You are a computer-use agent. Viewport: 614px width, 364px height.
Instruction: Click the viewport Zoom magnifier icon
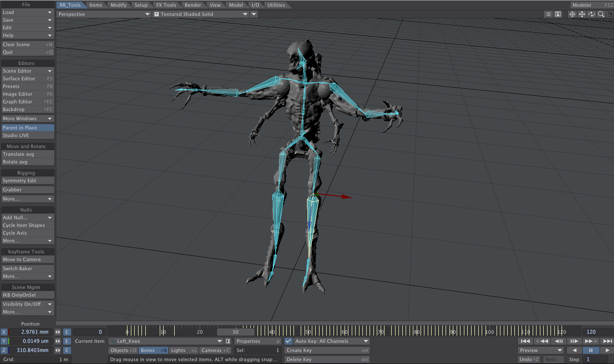[x=601, y=14]
